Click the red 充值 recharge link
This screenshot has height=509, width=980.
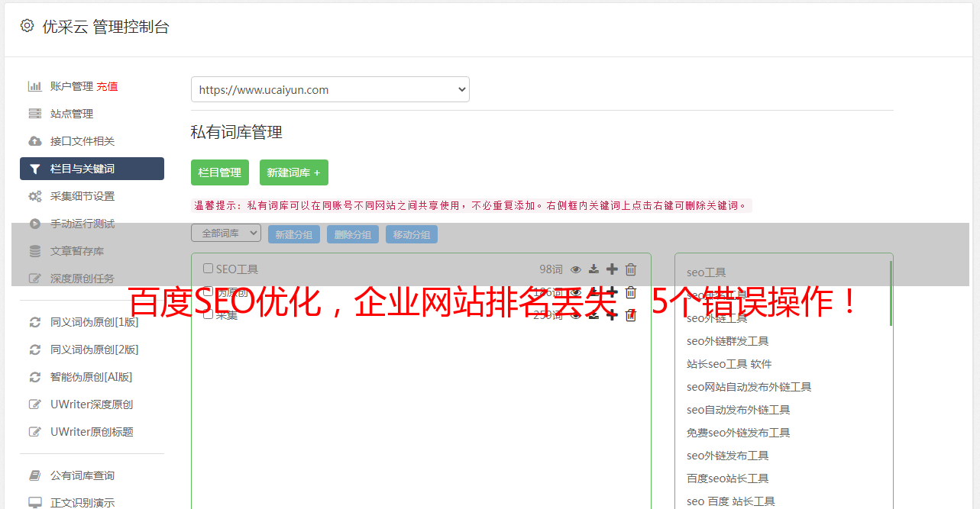(x=107, y=86)
